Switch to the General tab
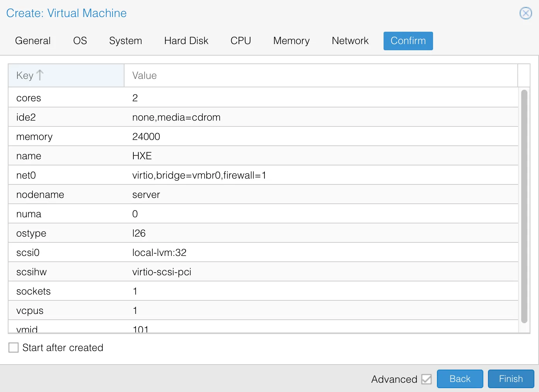Screen dimensions: 539x392 (x=33, y=41)
